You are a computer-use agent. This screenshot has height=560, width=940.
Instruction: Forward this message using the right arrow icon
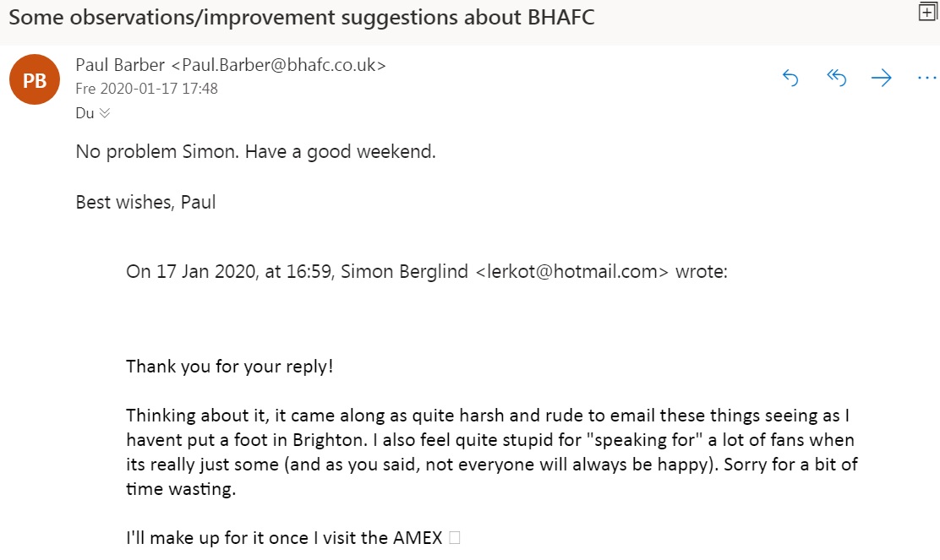point(881,78)
